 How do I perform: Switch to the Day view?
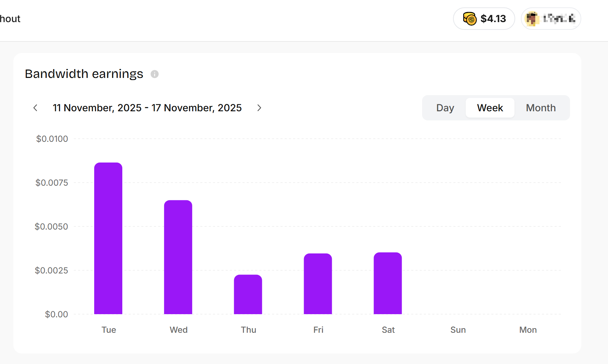pos(445,108)
